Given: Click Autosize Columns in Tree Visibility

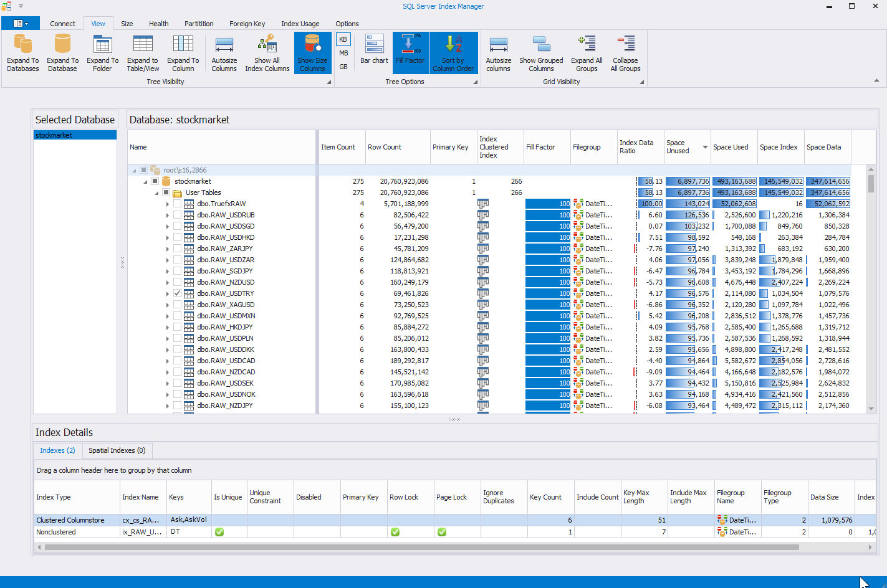Looking at the screenshot, I should point(224,52).
